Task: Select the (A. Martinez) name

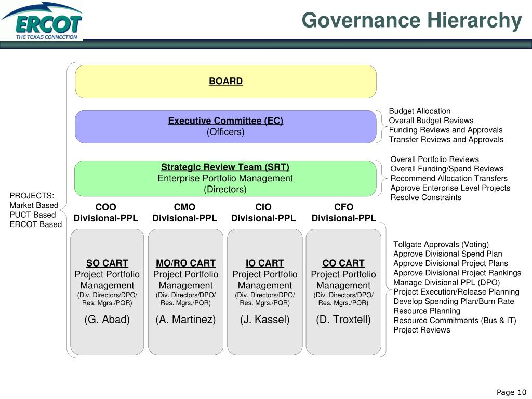Action: pos(185,320)
